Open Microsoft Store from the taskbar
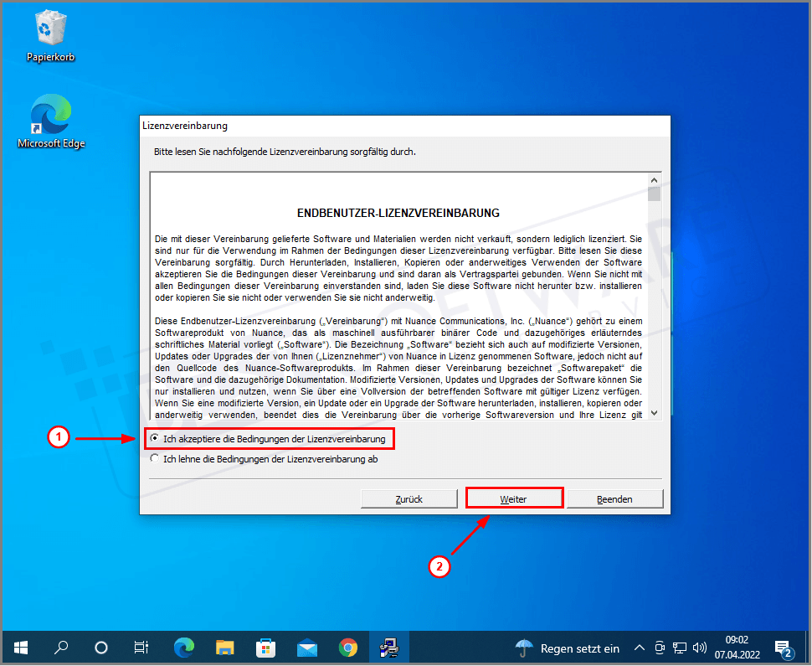812x666 pixels. coord(265,648)
